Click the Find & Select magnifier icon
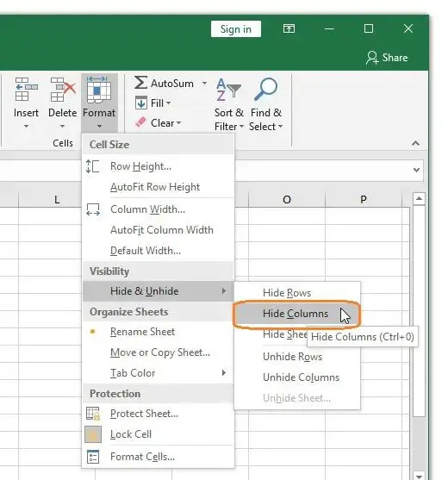Image resolution: width=448 pixels, height=480 pixels. click(265, 89)
